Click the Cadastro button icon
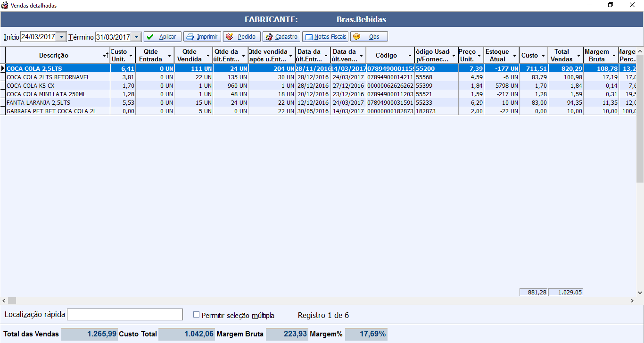The height and width of the screenshot is (343, 644). (x=269, y=37)
